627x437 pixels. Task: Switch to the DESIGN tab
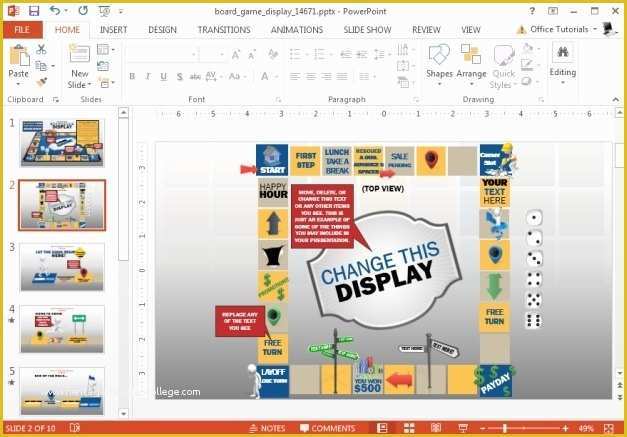[162, 30]
